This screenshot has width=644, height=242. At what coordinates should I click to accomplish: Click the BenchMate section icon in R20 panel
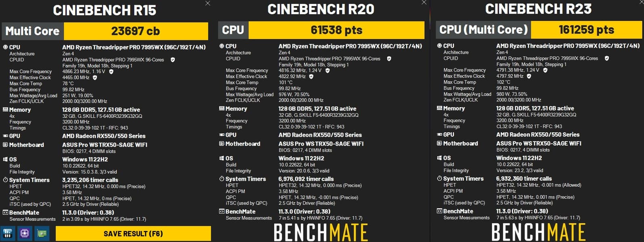pos(222,211)
